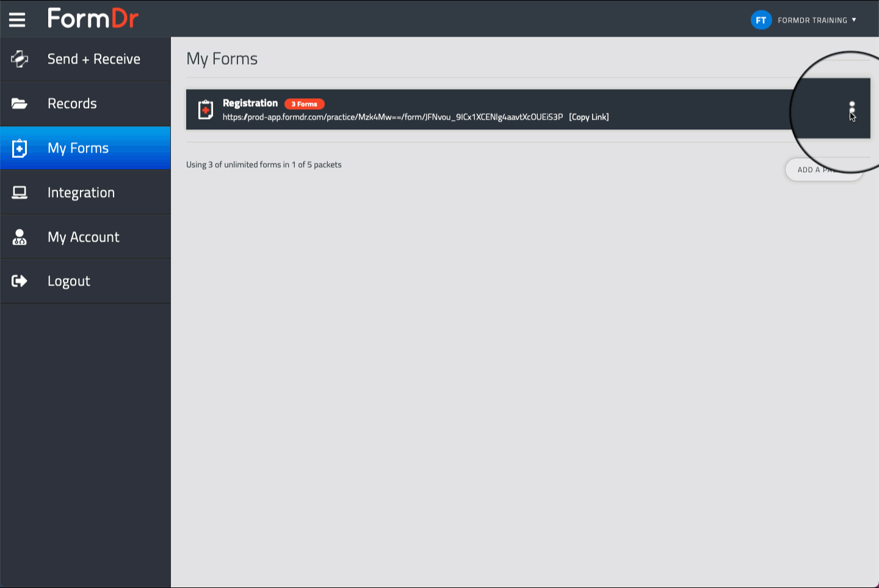The width and height of the screenshot is (879, 588).
Task: Click the Send + Receive sidebar icon
Action: click(20, 59)
